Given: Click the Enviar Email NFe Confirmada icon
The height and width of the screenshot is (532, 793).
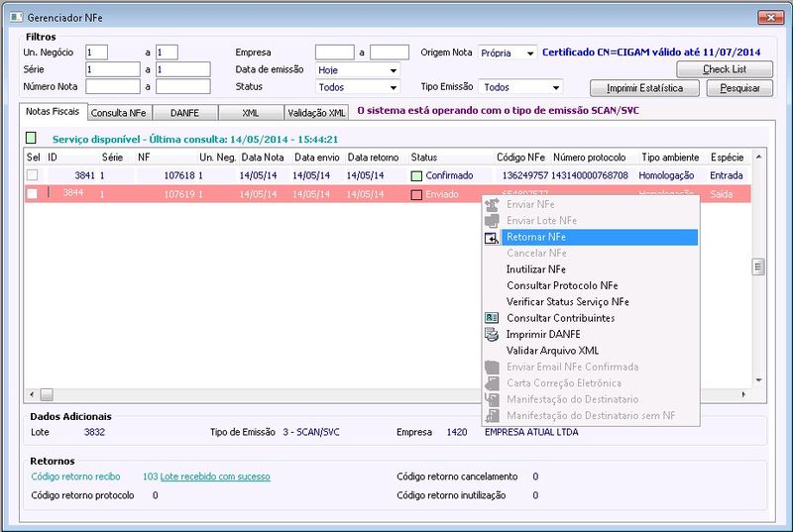Looking at the screenshot, I should [492, 367].
